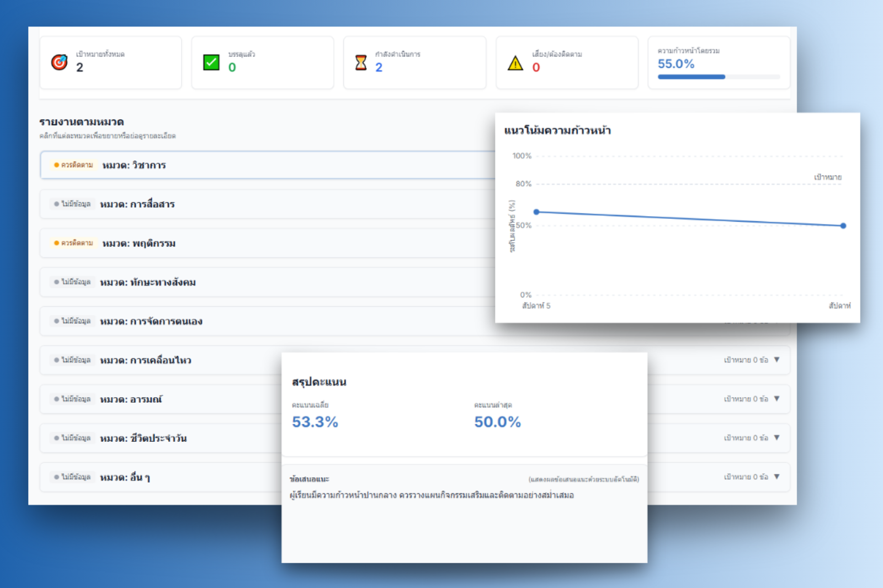Viewport: 883px width, 588px height.
Task: Click the target icon for เป้าหมายทั้งหมด
Action: click(59, 62)
